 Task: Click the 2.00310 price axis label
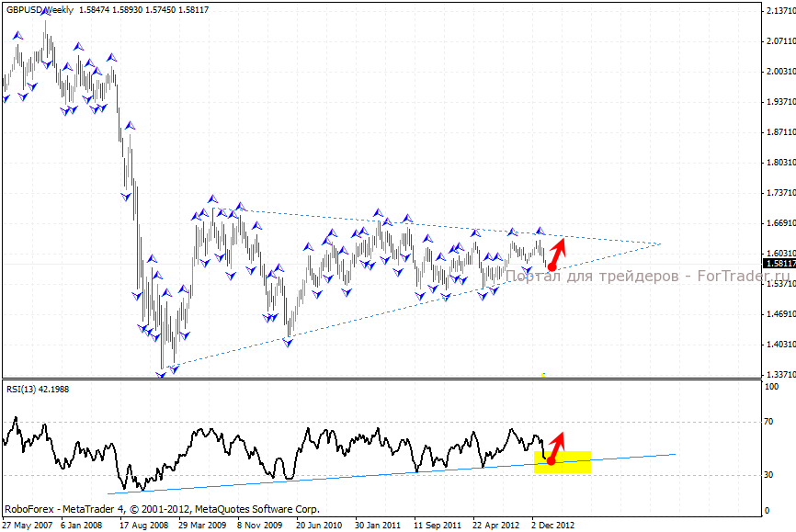click(778, 72)
